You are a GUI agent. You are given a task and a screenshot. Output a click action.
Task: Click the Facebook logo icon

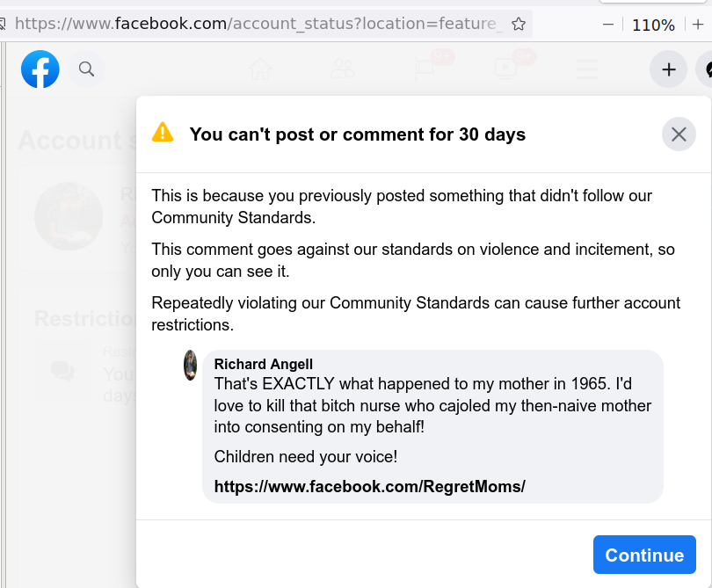[x=40, y=69]
